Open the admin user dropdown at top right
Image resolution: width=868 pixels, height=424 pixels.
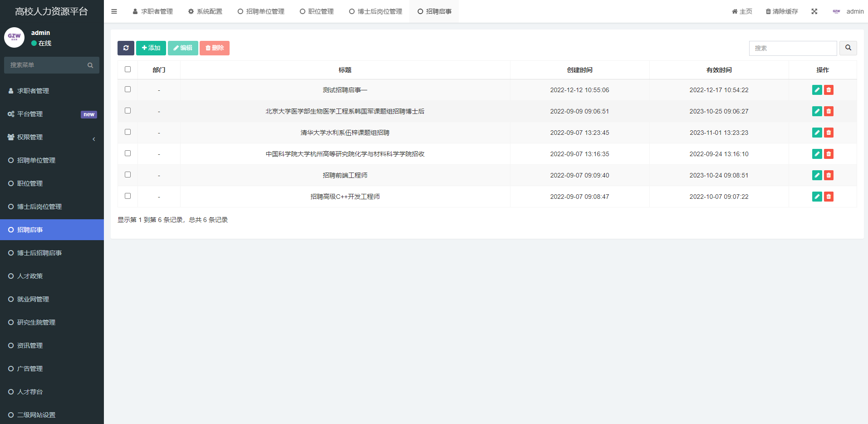[x=848, y=11]
